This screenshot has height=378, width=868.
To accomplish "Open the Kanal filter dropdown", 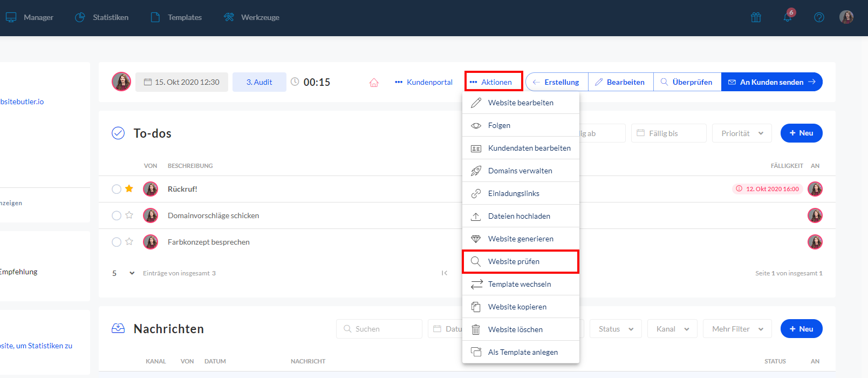I will 672,329.
